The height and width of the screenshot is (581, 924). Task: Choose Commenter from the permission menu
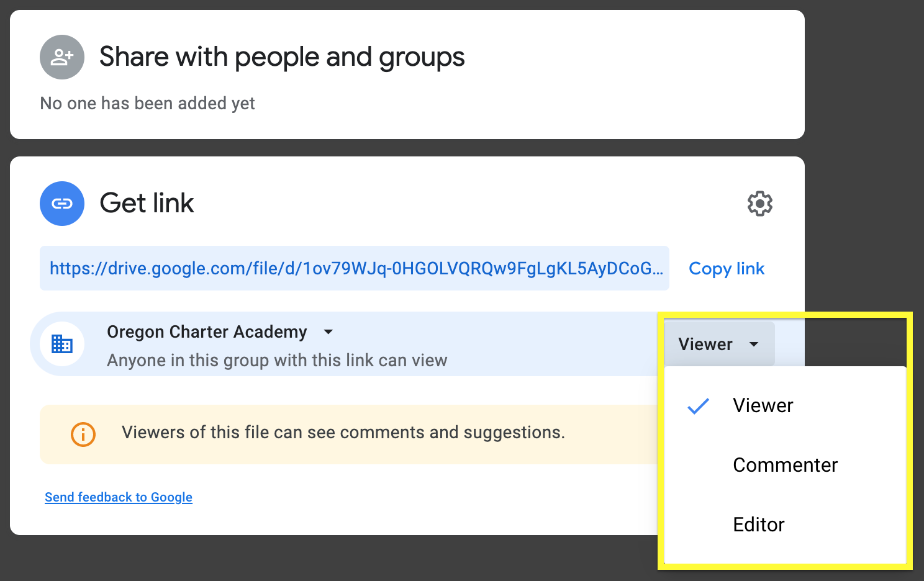click(x=785, y=465)
